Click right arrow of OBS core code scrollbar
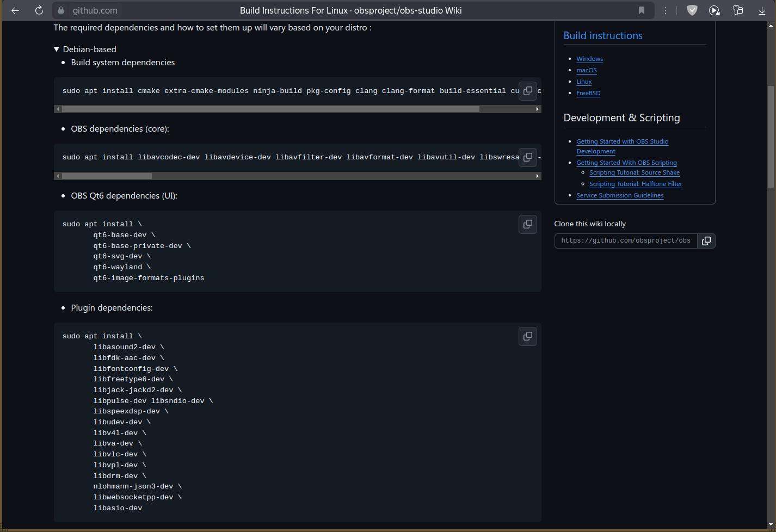The height and width of the screenshot is (532, 776). (538, 176)
